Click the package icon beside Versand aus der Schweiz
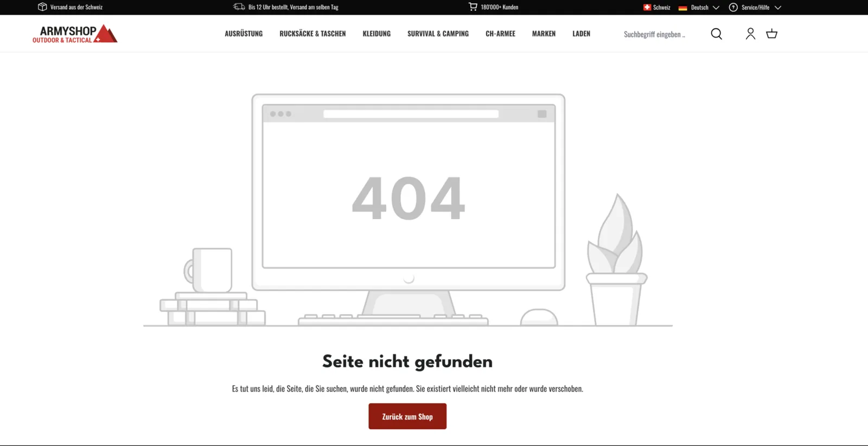868x446 pixels. [42, 7]
